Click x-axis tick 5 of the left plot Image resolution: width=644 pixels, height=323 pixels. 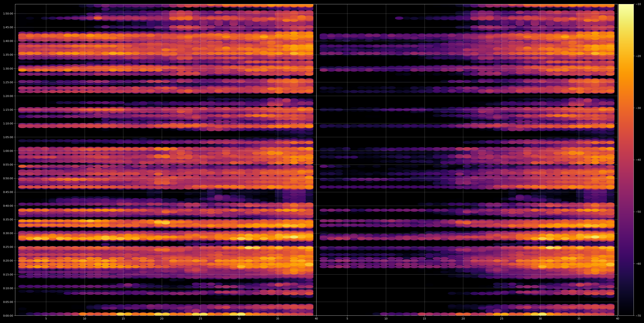[46, 319]
